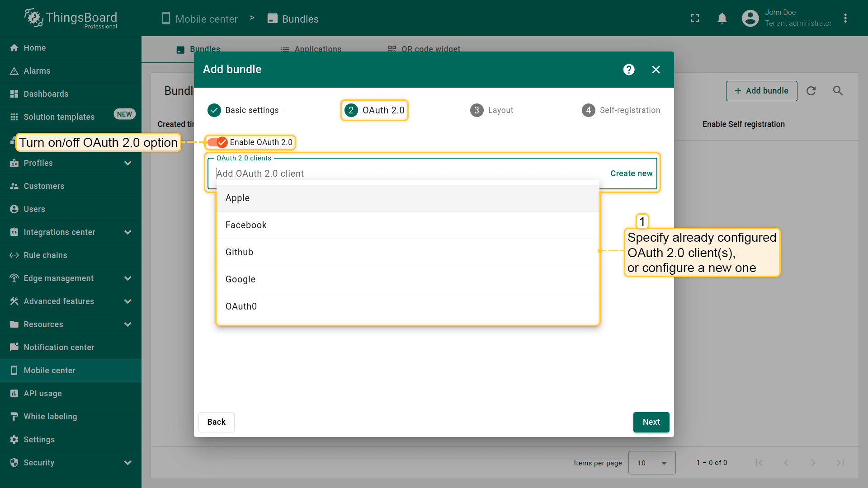
Task: Click the Rule chains icon
Action: coord(14,255)
